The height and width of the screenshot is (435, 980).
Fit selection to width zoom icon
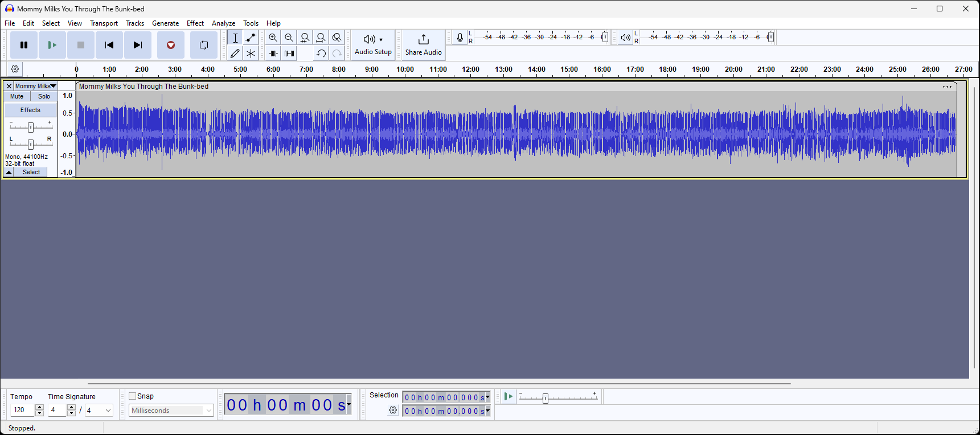click(305, 38)
